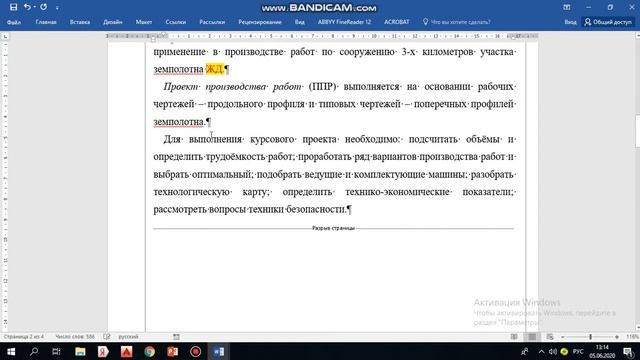
Task: Open the ribbon display options
Action: coord(567,7)
